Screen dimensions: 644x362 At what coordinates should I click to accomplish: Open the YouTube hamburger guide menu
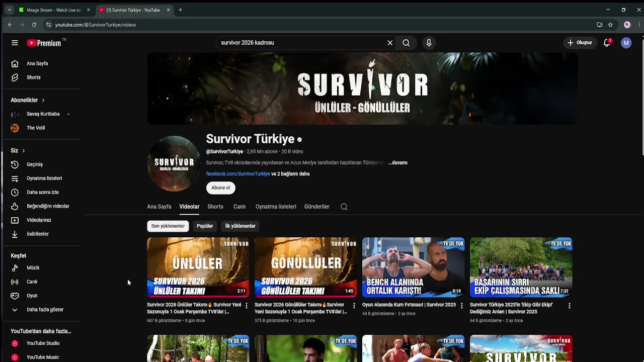click(x=15, y=43)
